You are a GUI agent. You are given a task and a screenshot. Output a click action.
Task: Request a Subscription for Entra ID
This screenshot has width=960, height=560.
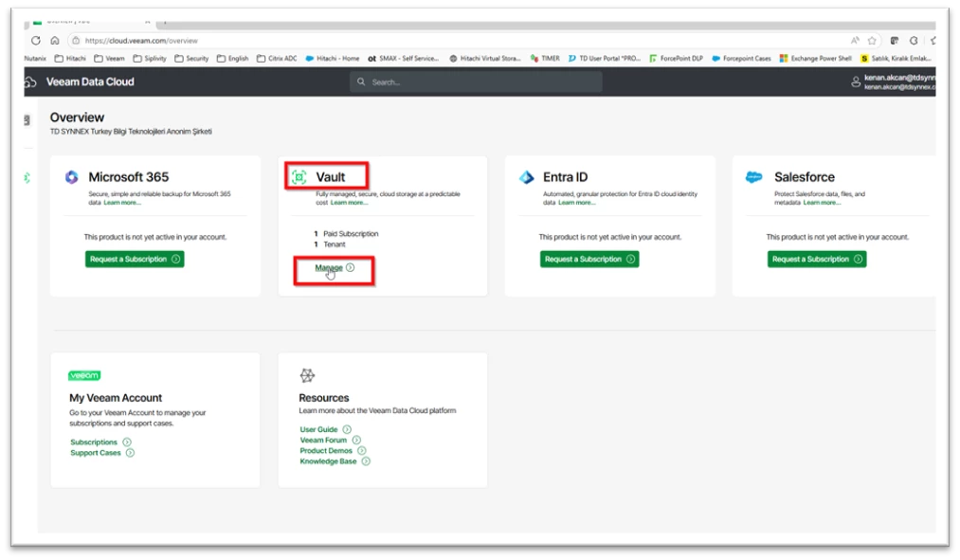[x=589, y=259]
